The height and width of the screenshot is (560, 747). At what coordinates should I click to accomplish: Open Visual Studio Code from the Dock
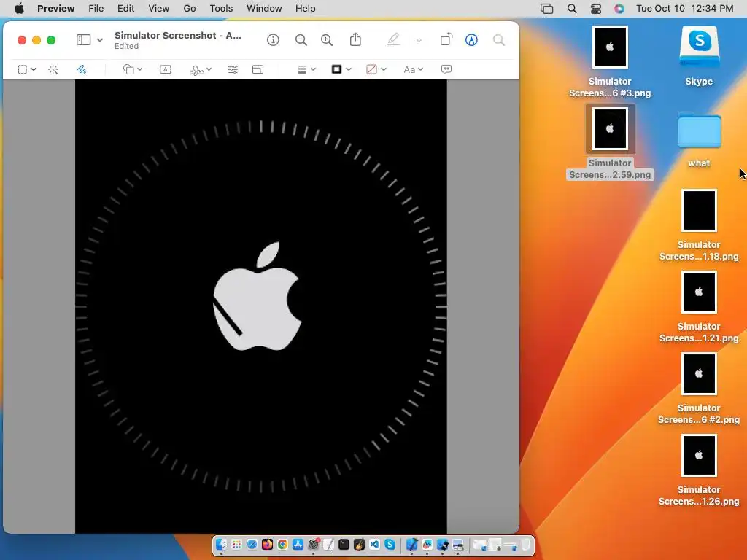374,544
